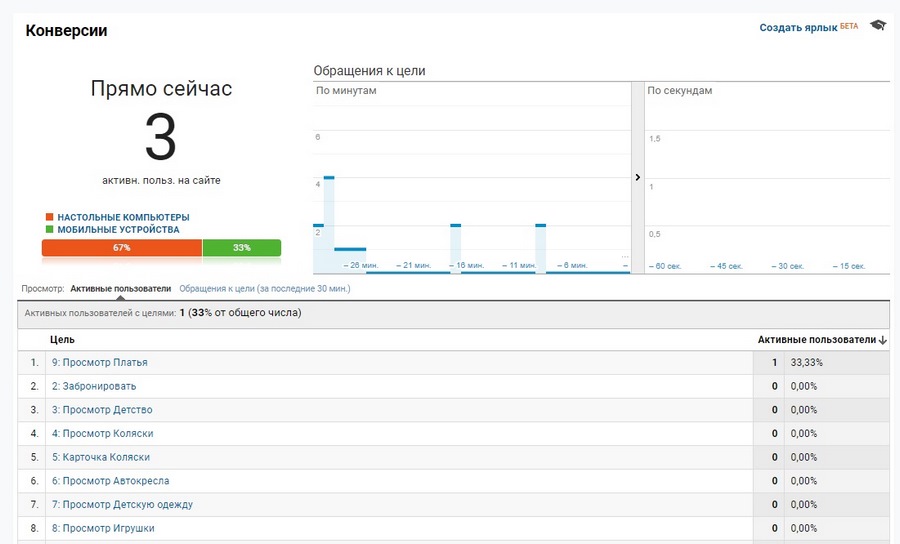This screenshot has height=544, width=900.
Task: Click the Конверсии page heading
Action: click(66, 30)
